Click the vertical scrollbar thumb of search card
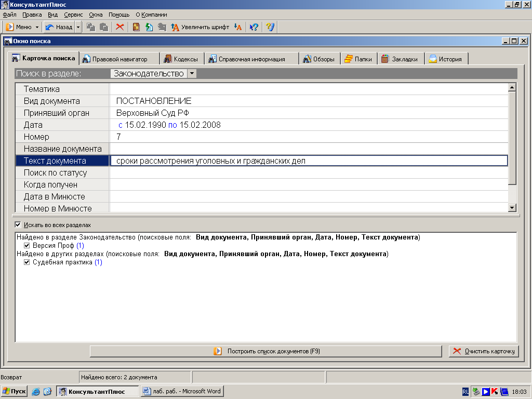 click(512, 138)
